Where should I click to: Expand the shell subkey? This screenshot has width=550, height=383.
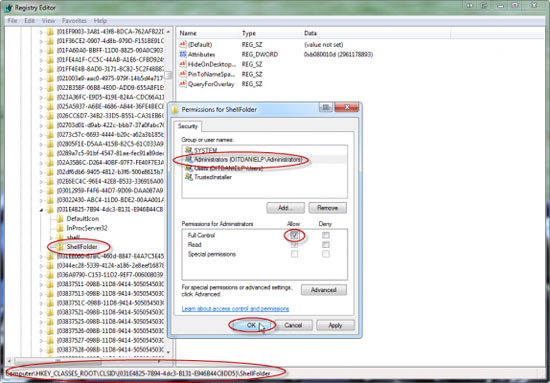[x=51, y=238]
